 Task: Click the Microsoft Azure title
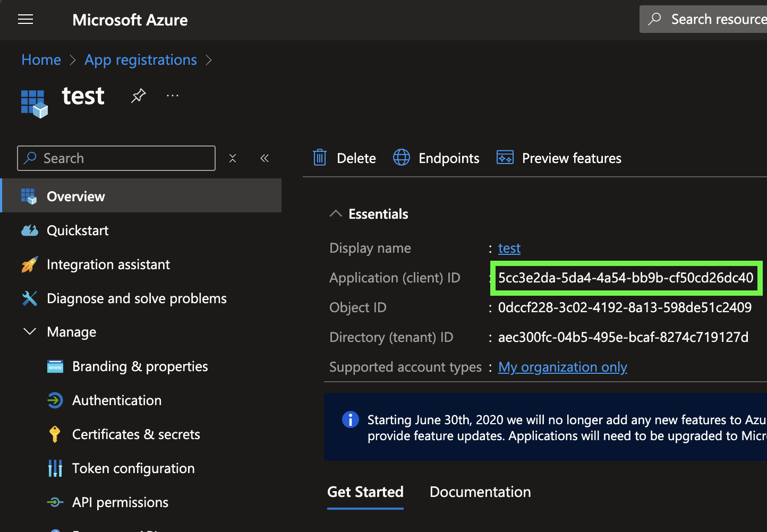coord(130,20)
